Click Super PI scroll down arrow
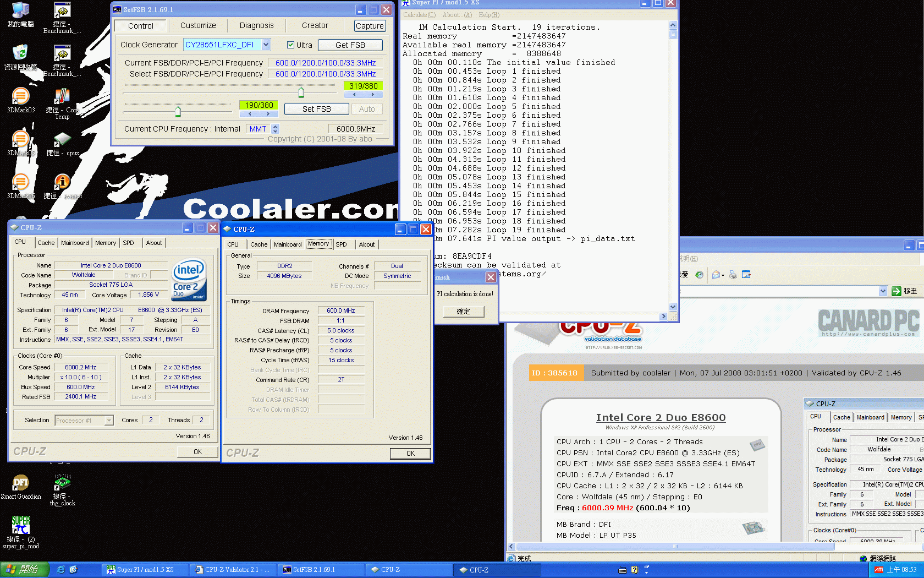The width and height of the screenshot is (924, 578). coord(673,307)
